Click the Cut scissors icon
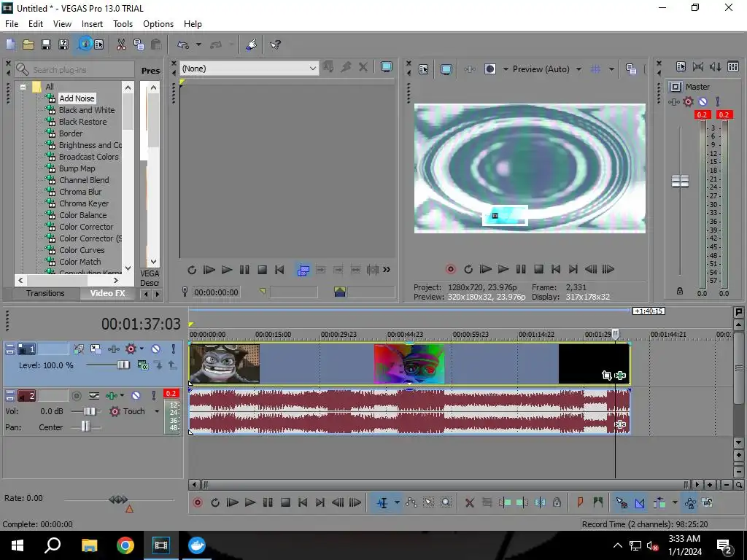The height and width of the screenshot is (560, 747). (x=121, y=44)
